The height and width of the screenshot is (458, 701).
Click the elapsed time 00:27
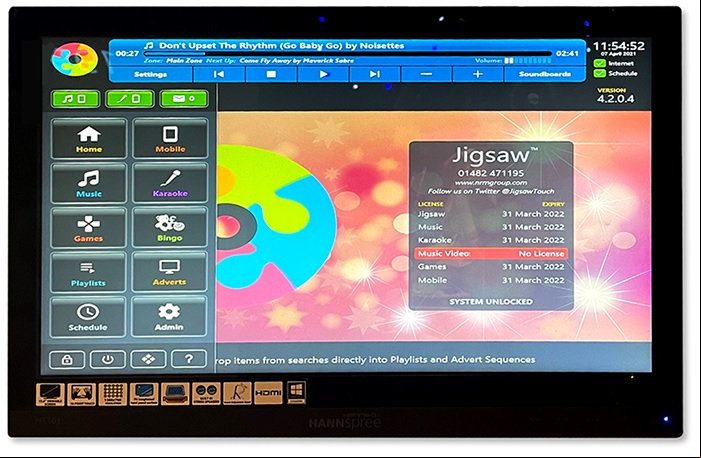coord(127,54)
